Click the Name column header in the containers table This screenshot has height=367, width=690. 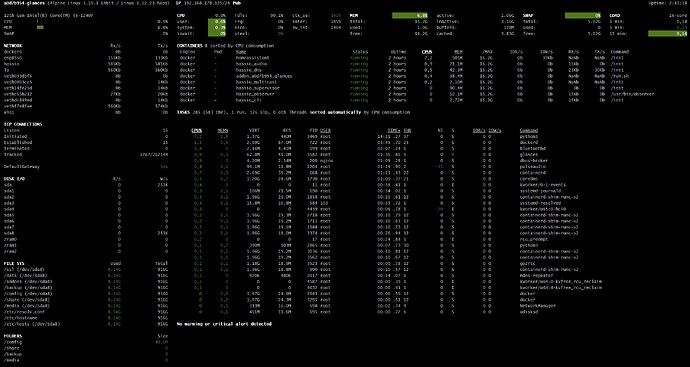(241, 51)
